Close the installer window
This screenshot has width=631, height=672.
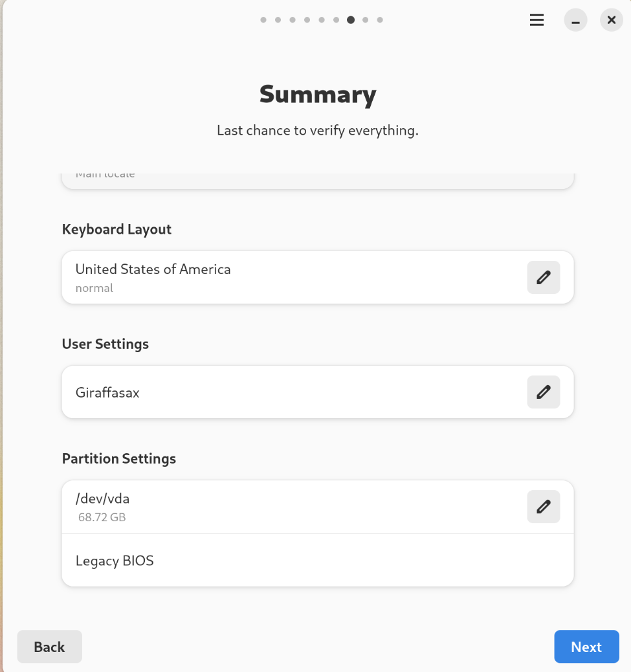[611, 20]
